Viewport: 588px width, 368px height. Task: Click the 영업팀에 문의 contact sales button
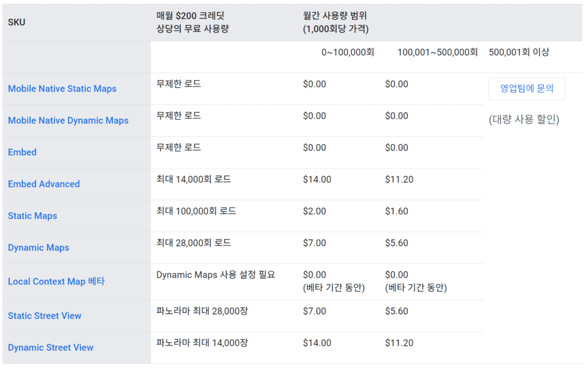[527, 88]
